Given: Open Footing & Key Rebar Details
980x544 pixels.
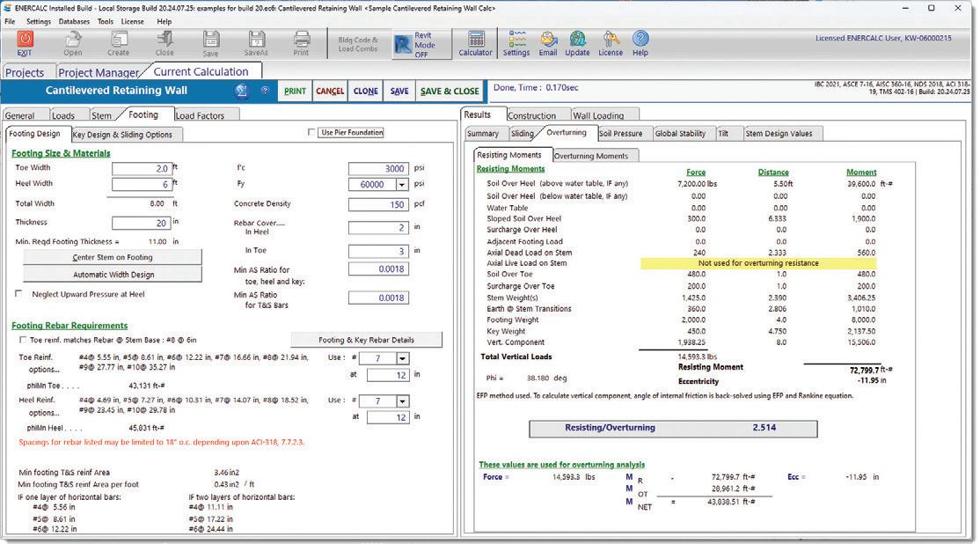Looking at the screenshot, I should 366,340.
